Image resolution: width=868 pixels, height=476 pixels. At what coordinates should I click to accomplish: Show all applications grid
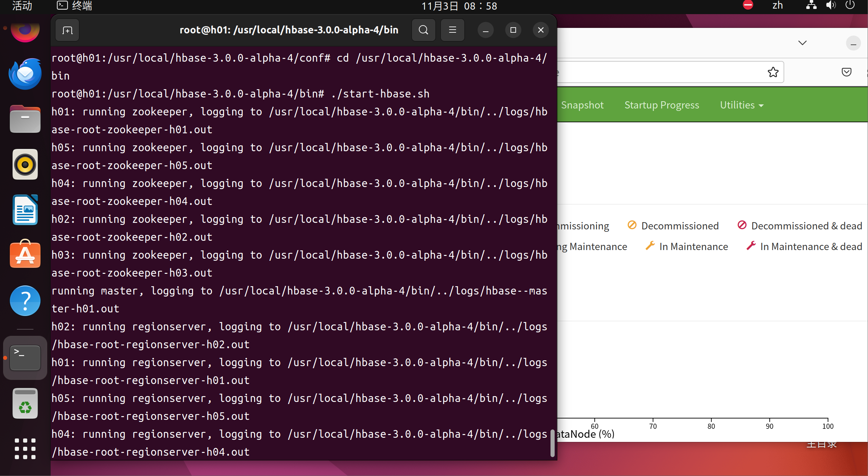click(x=25, y=448)
